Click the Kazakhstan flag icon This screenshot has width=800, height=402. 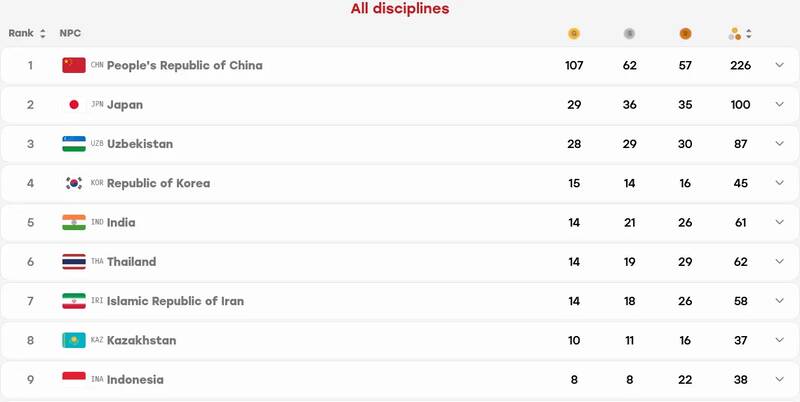[x=74, y=340]
